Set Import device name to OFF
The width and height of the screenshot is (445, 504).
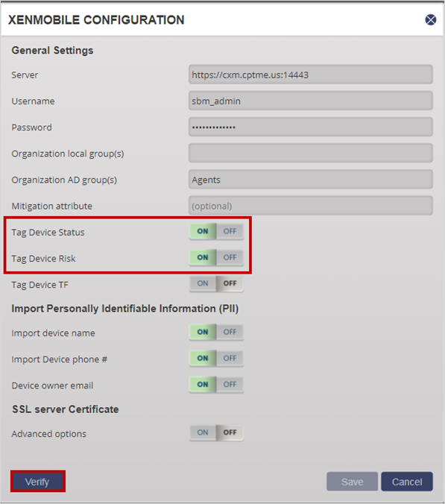click(230, 332)
